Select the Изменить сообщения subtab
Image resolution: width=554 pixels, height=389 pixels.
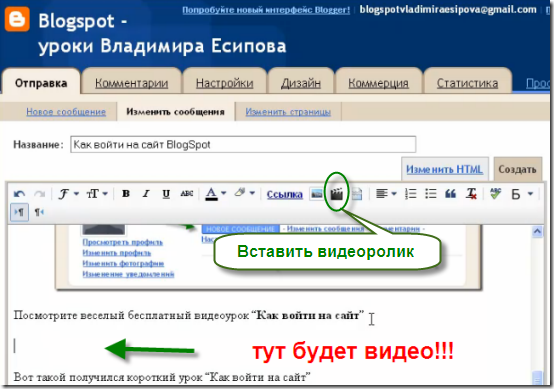click(x=176, y=112)
